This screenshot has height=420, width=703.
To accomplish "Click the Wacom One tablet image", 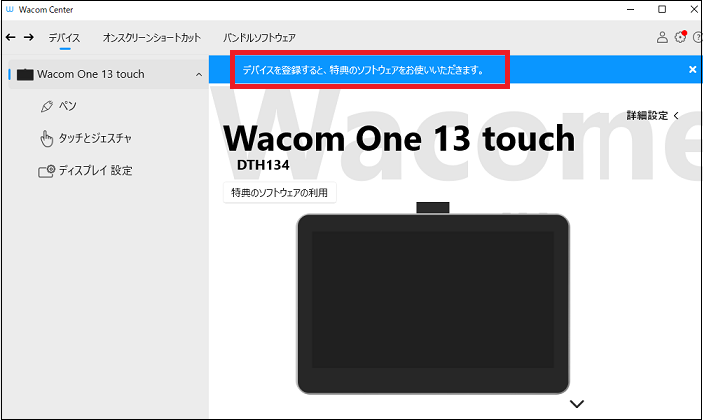I will point(433,299).
